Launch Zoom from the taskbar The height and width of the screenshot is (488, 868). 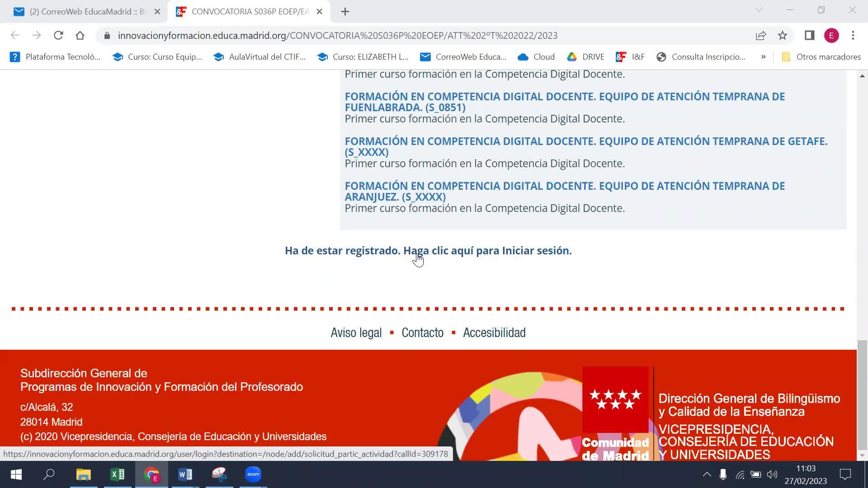coord(253,474)
